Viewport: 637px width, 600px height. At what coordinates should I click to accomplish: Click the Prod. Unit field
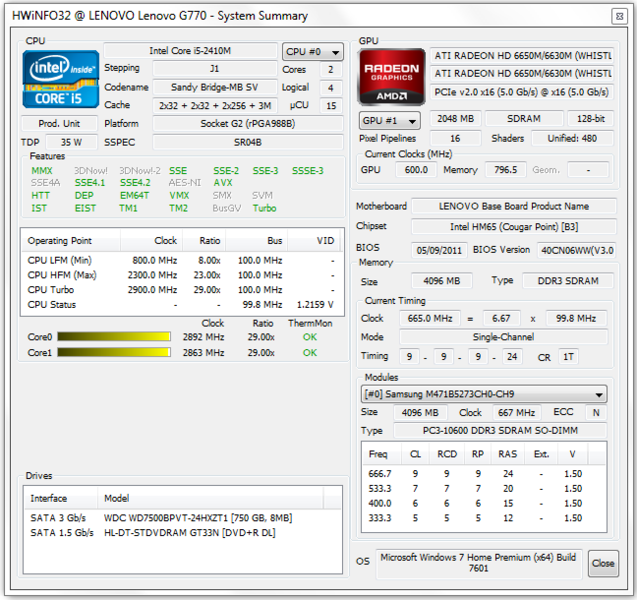[x=59, y=123]
